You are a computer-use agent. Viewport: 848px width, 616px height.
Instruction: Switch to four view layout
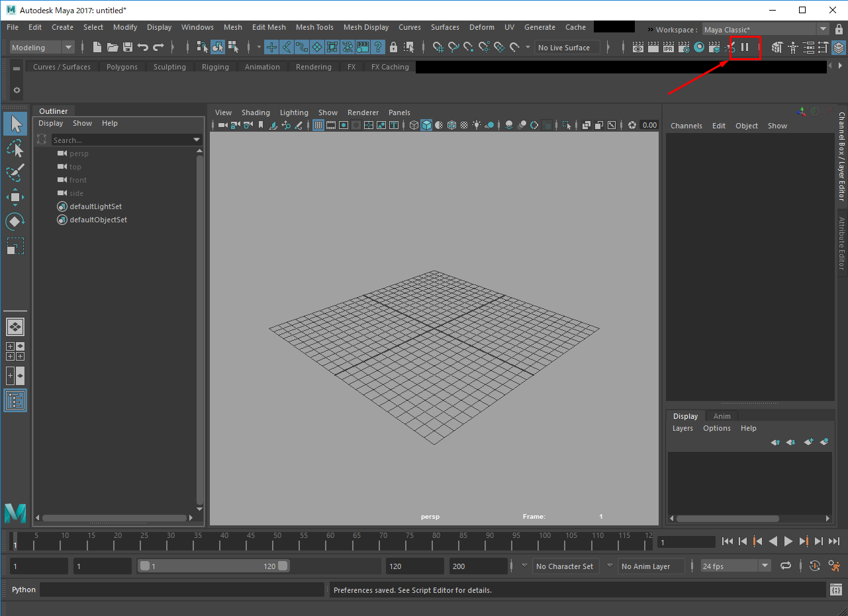tap(15, 351)
